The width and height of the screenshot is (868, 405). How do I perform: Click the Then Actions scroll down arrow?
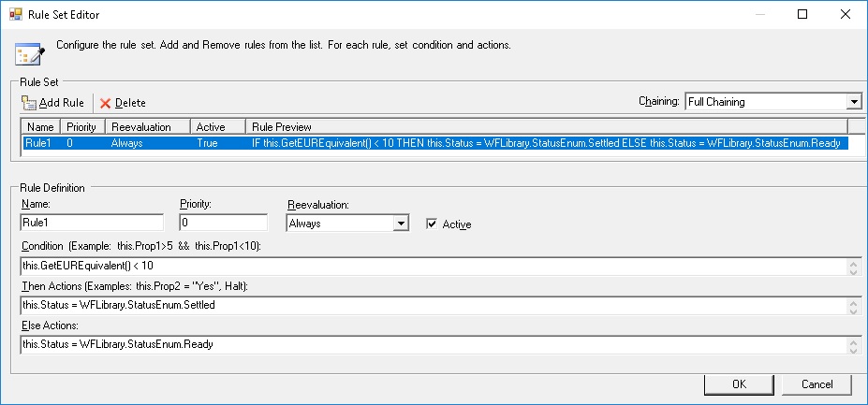coord(855,310)
